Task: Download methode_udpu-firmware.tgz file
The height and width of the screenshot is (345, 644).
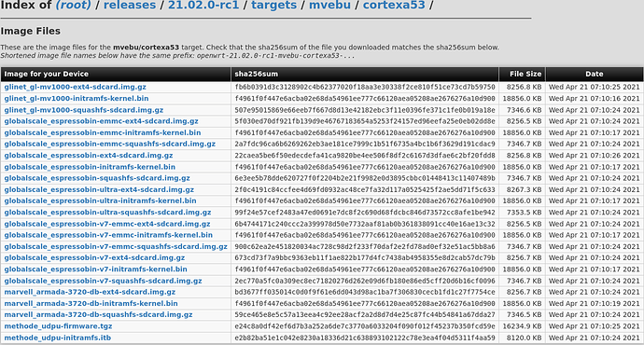Action: [58, 326]
